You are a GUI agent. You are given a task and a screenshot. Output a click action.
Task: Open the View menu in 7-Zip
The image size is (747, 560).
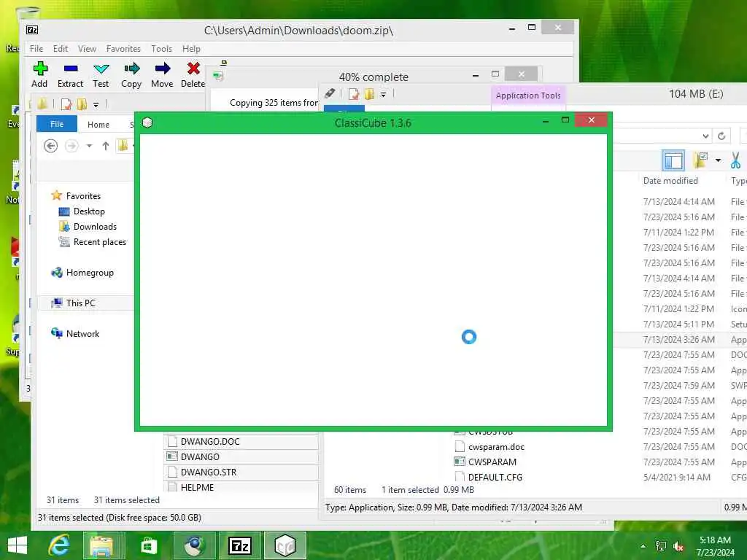point(88,49)
